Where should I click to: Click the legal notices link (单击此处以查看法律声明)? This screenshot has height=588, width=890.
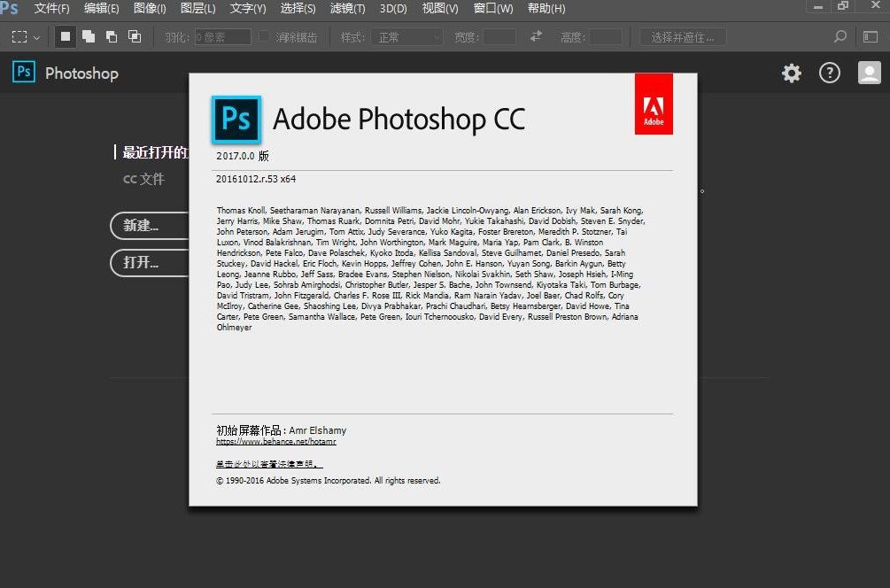pos(269,464)
